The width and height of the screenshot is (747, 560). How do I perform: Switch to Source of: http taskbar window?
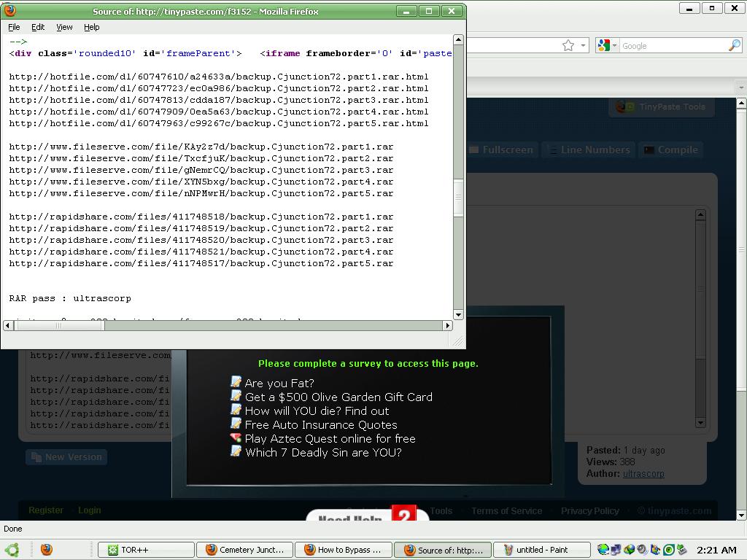(442, 550)
